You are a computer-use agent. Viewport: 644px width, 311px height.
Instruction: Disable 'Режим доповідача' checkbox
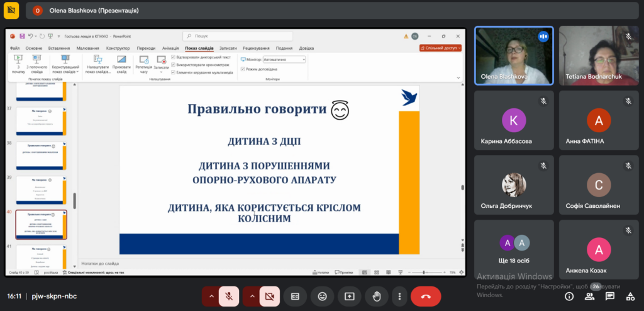tap(243, 69)
